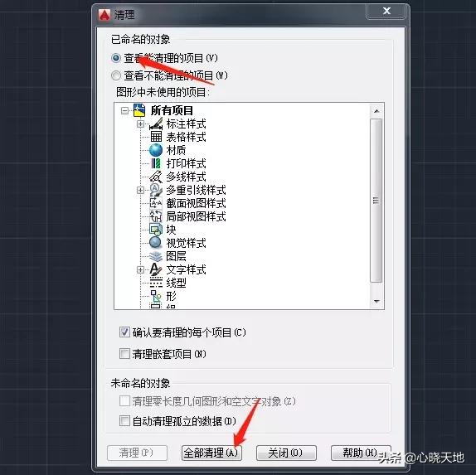Select the 打印样式 tree item

(x=186, y=163)
